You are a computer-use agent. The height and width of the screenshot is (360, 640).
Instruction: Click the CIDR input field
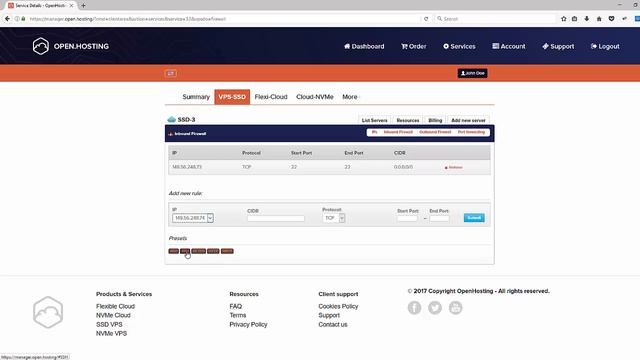point(276,218)
